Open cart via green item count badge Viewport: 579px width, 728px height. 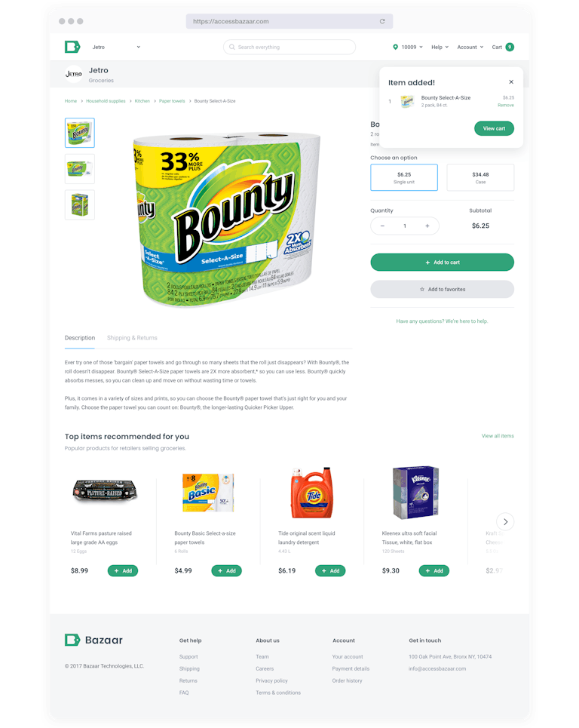510,47
